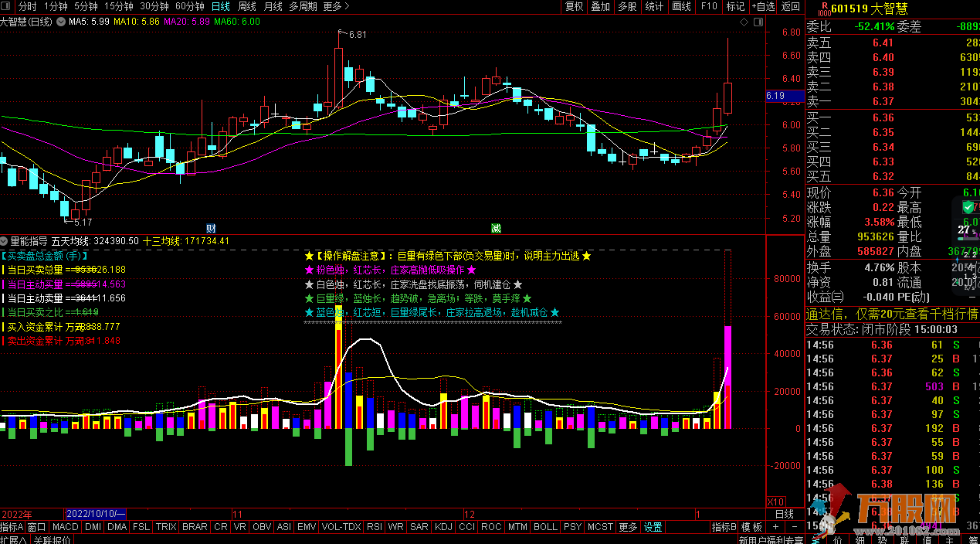Switch to the 1分钟 period
980x544 pixels.
click(56, 6)
